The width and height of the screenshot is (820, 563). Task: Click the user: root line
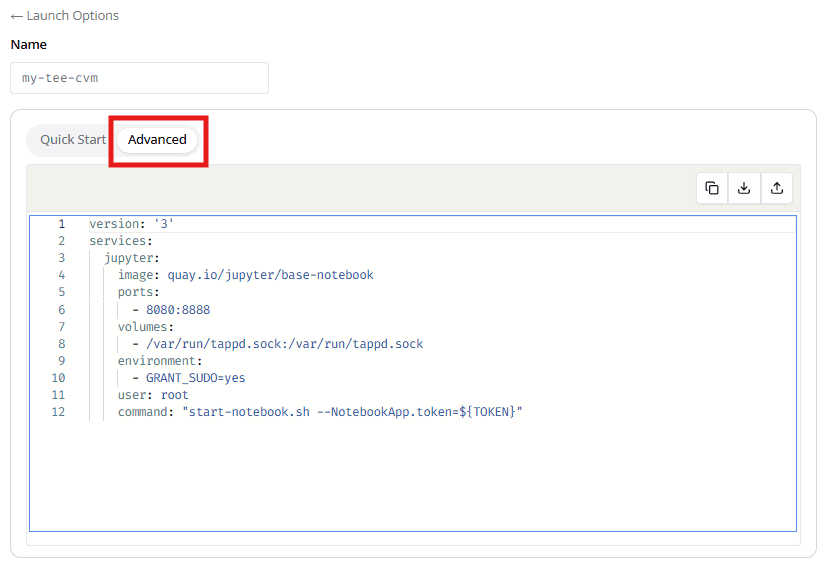pos(152,395)
